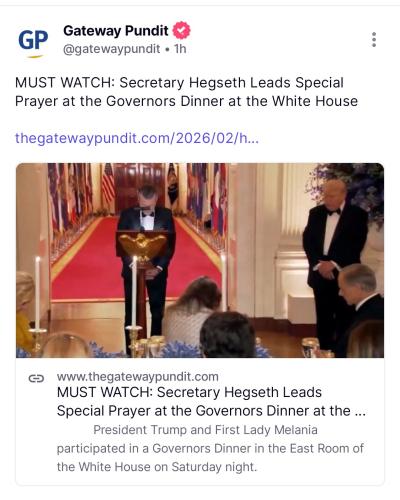Viewport: 400px width, 500px height.
Task: Open the White House dinner preview image
Action: click(200, 260)
